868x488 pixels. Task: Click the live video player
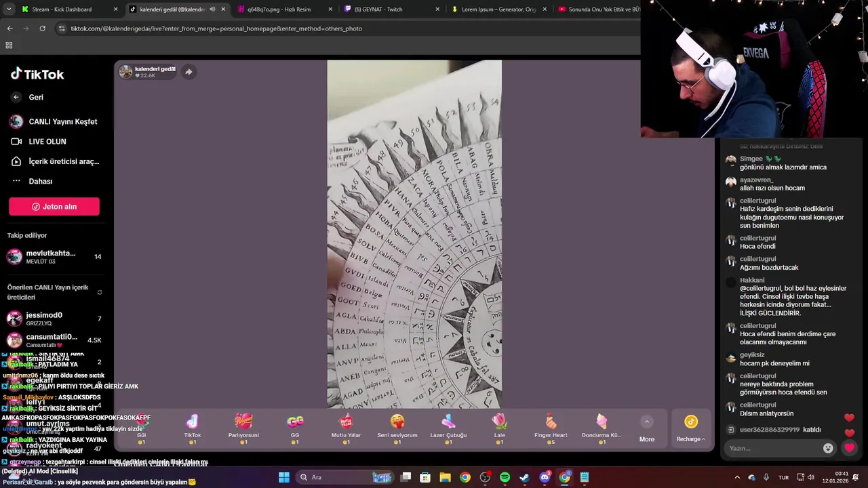[x=414, y=235]
